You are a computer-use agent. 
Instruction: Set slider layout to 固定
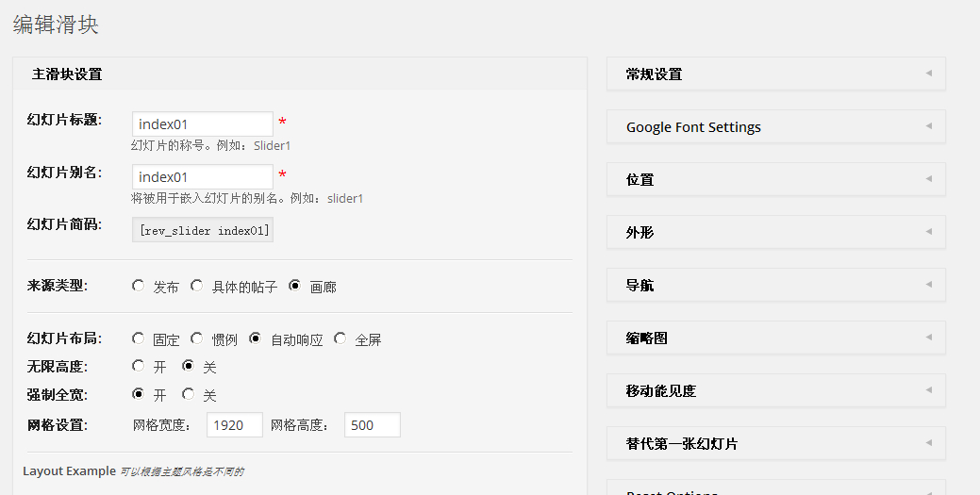coord(139,338)
